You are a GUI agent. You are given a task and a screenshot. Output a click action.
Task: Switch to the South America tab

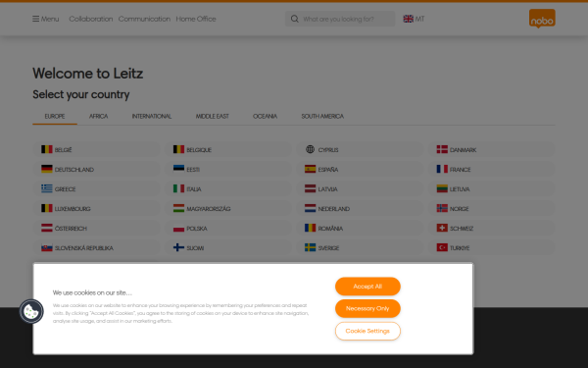pos(322,117)
